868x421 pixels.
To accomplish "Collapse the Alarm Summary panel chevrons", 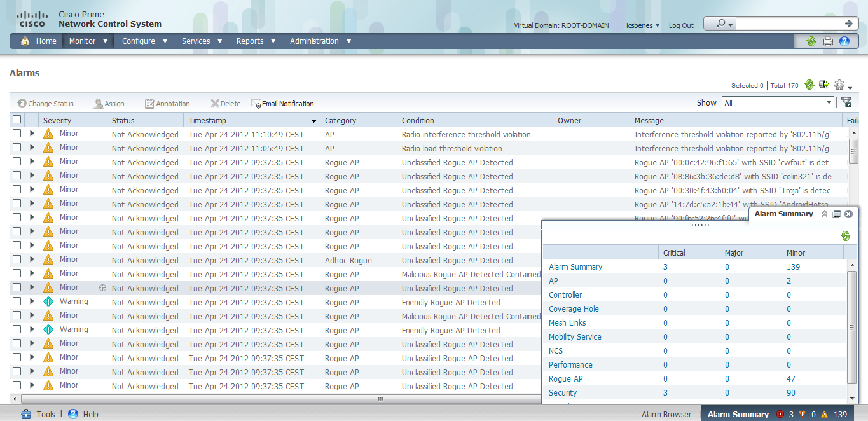I will click(825, 214).
